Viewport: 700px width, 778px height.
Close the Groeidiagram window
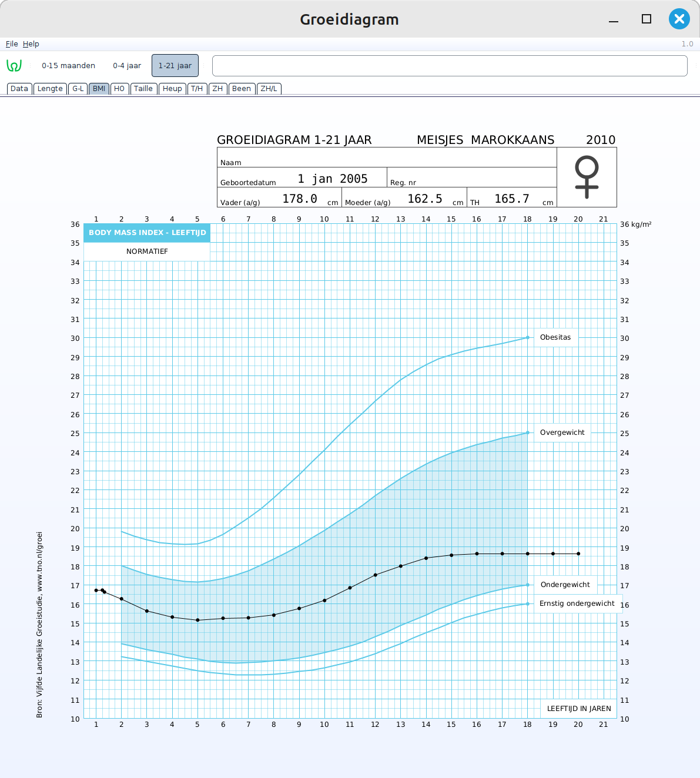coord(679,19)
